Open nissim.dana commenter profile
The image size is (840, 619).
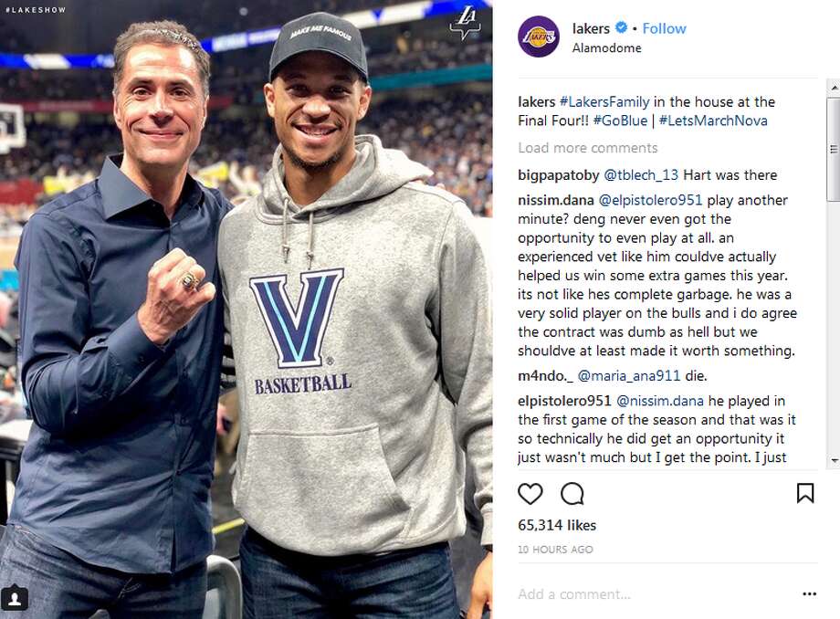(556, 200)
